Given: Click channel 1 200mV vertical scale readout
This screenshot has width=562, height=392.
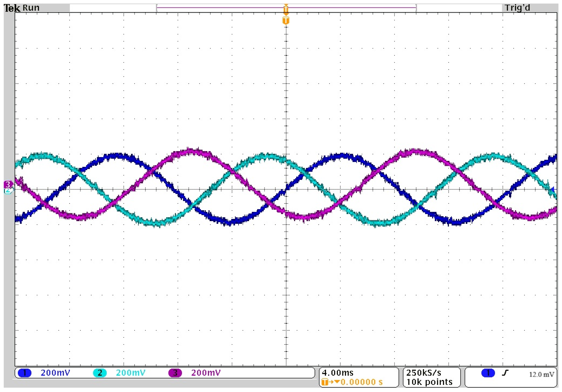Looking at the screenshot, I should point(55,373).
